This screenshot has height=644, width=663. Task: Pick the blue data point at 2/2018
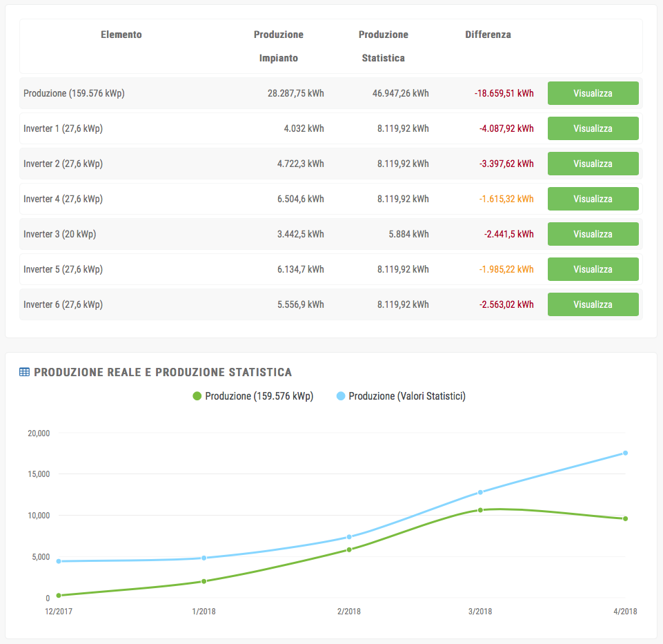click(349, 537)
